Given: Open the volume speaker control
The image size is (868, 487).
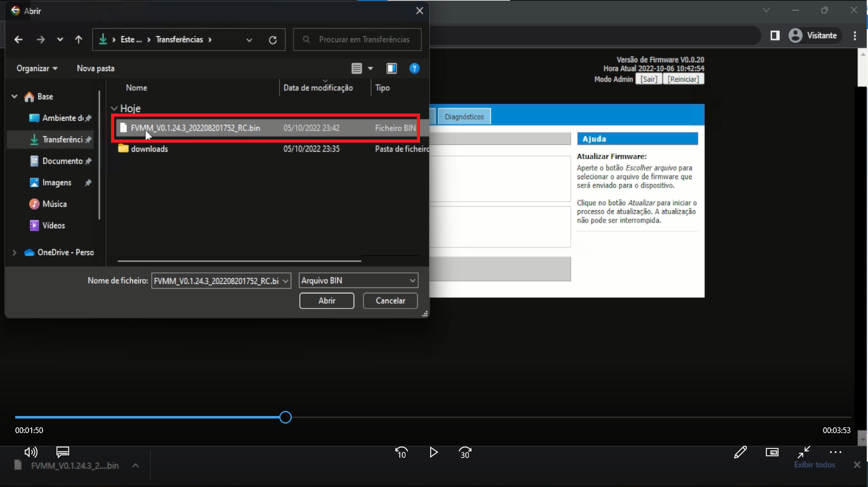Looking at the screenshot, I should pos(30,452).
